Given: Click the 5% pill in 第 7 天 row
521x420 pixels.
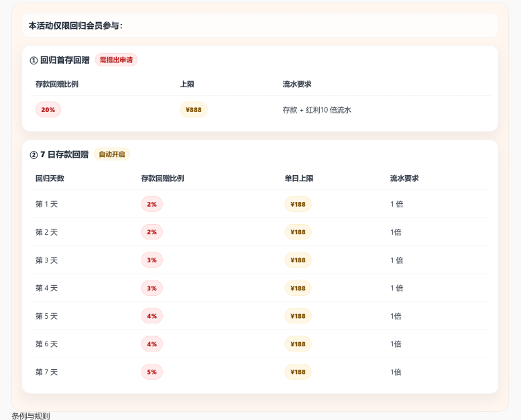Looking at the screenshot, I should pos(152,372).
